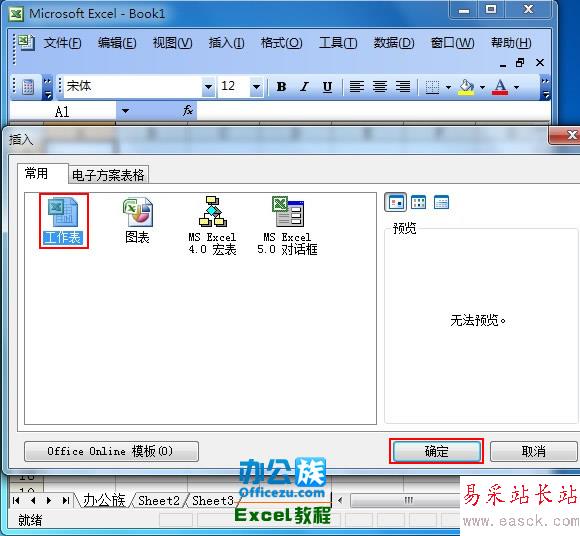Apply cell borders button
This screenshot has width=580, height=536.
click(x=432, y=87)
